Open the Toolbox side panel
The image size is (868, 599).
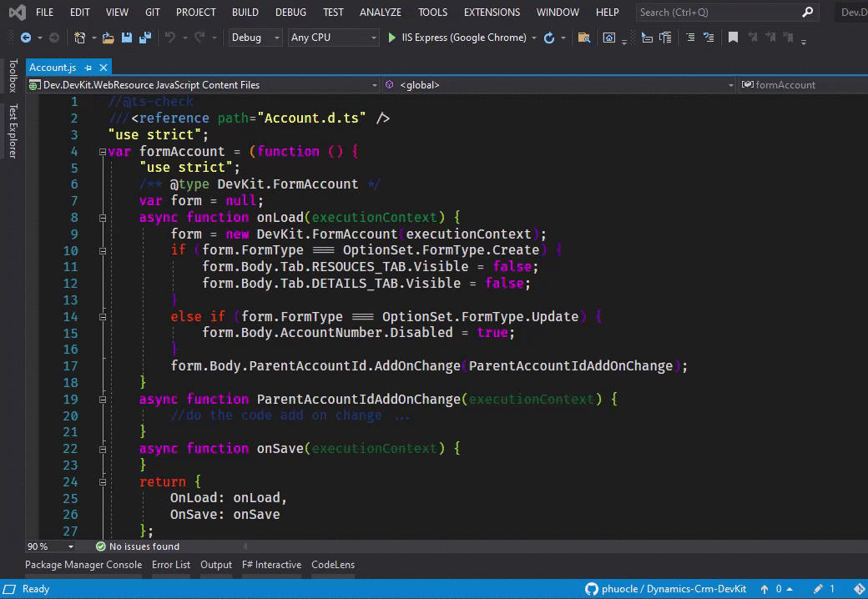coord(13,76)
